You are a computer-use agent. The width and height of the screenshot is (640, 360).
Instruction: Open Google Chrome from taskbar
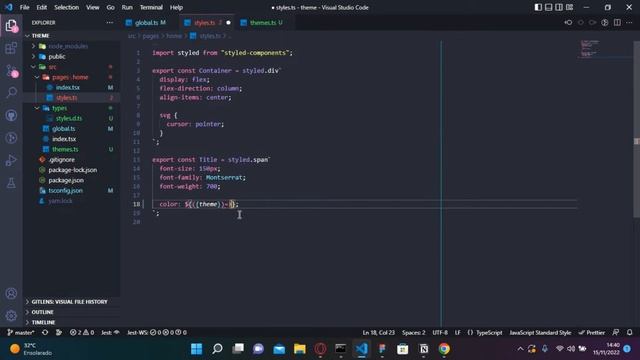click(444, 349)
